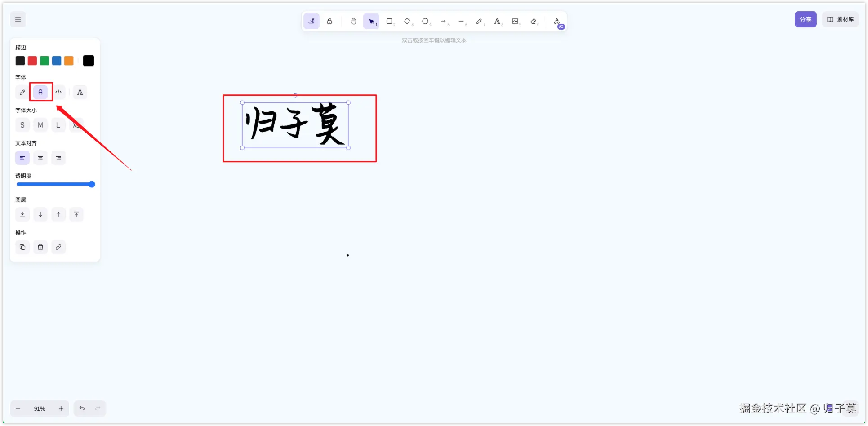The width and height of the screenshot is (868, 426).
Task: Switch font to code style
Action: [x=58, y=92]
